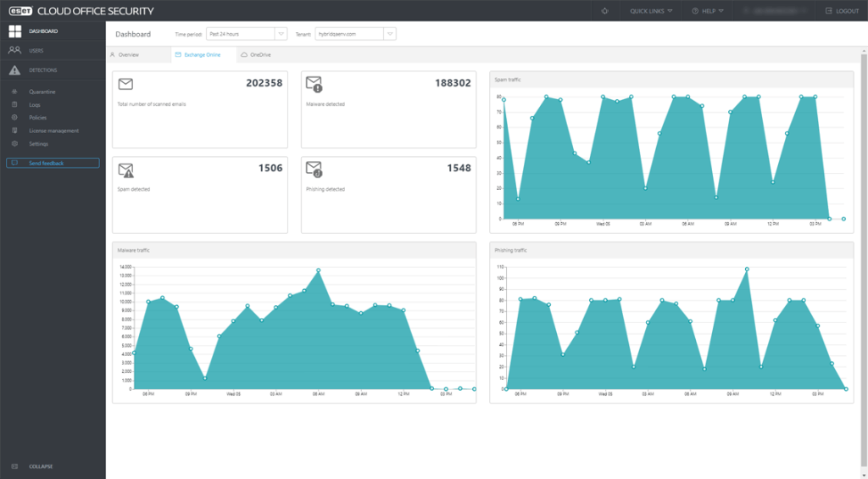868x479 pixels.
Task: Click the Users people icon
Action: coord(14,51)
